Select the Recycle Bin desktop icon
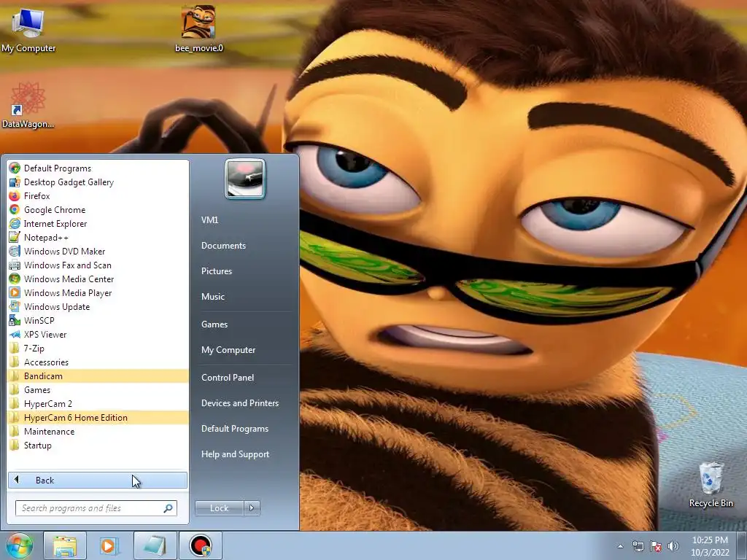The image size is (747, 560). (711, 485)
